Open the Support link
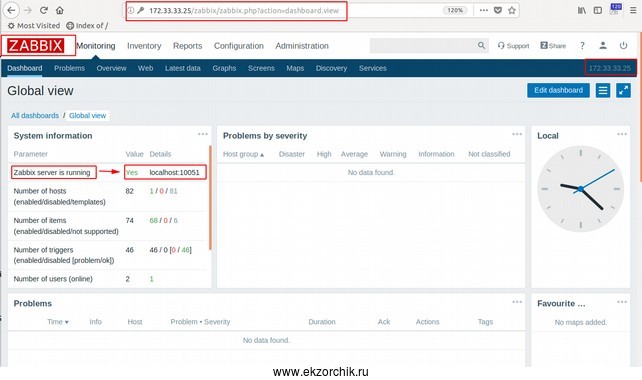This screenshot has height=380, width=642. click(x=513, y=46)
